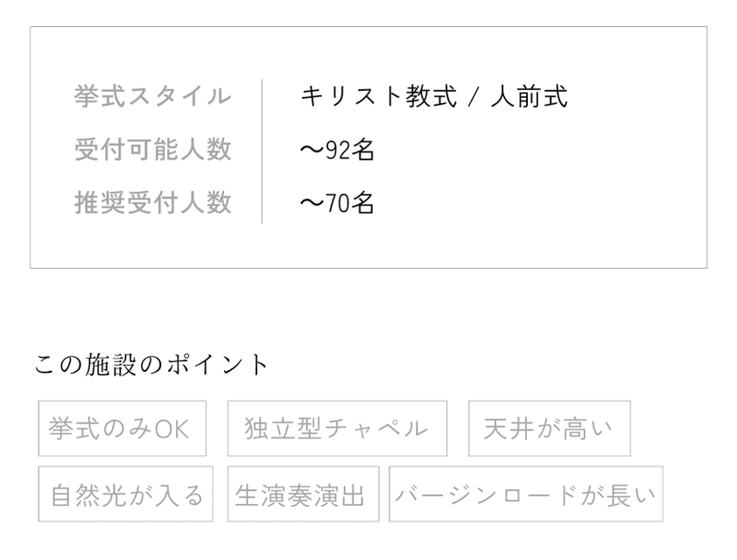
Task: Click the この施設のポイント heading
Action: [151, 365]
